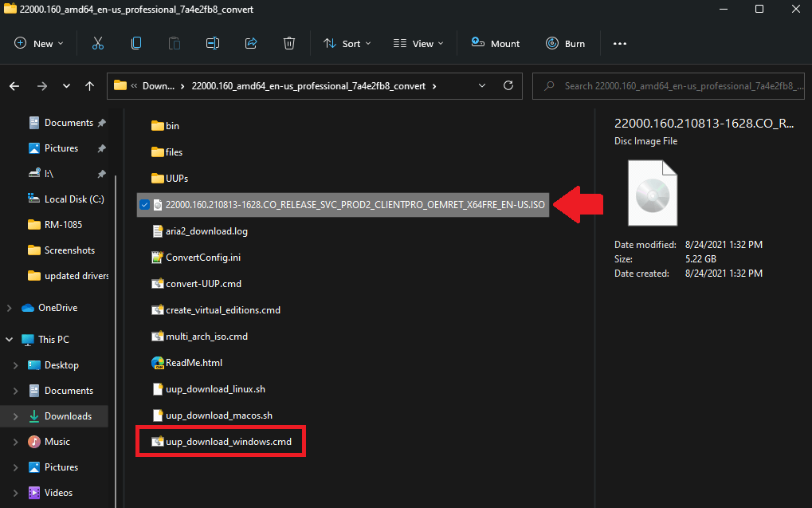The width and height of the screenshot is (812, 508).
Task: Open the New item menu
Action: click(x=39, y=44)
